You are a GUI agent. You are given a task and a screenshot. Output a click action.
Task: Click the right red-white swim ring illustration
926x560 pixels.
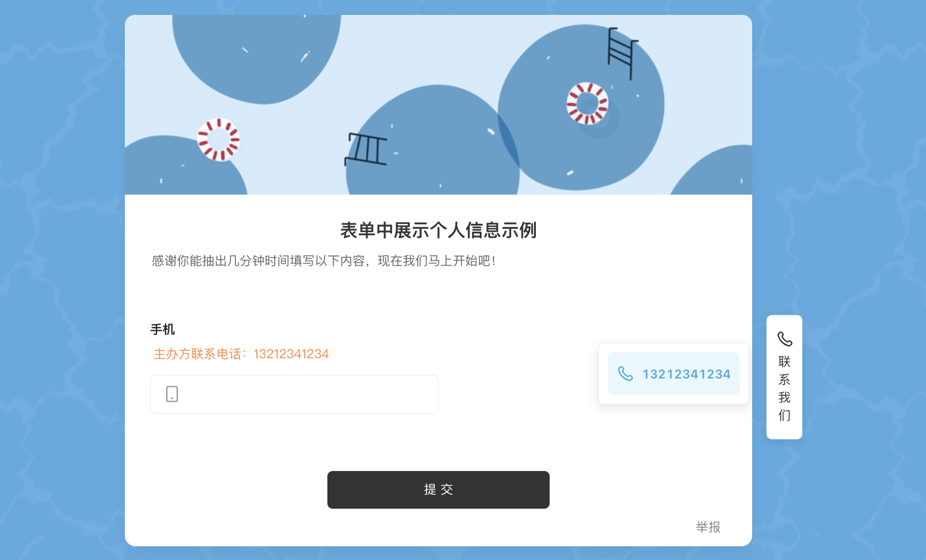coord(587,103)
